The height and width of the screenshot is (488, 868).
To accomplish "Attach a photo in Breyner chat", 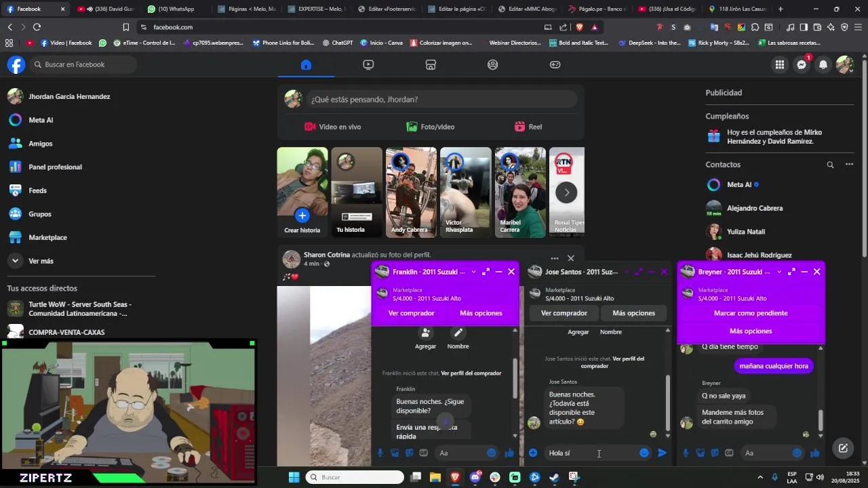I will 701,453.
